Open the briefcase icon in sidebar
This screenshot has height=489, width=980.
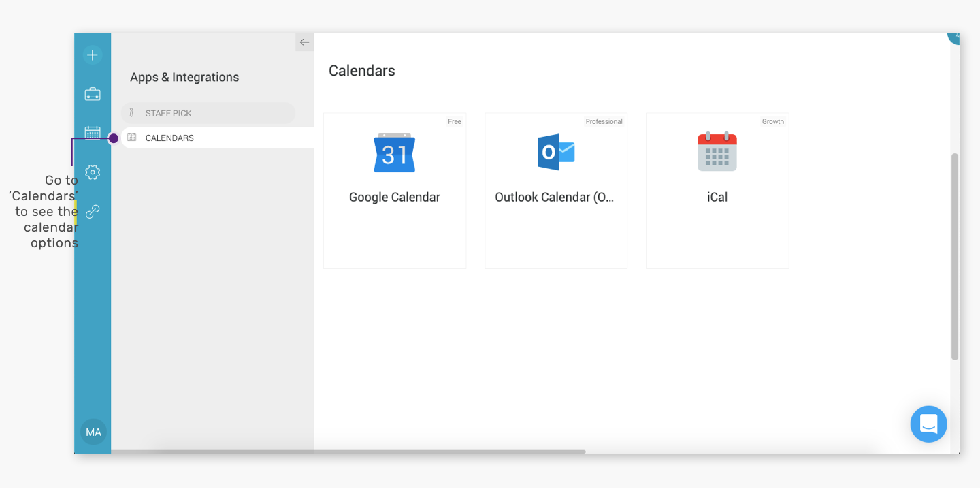pyautogui.click(x=93, y=94)
